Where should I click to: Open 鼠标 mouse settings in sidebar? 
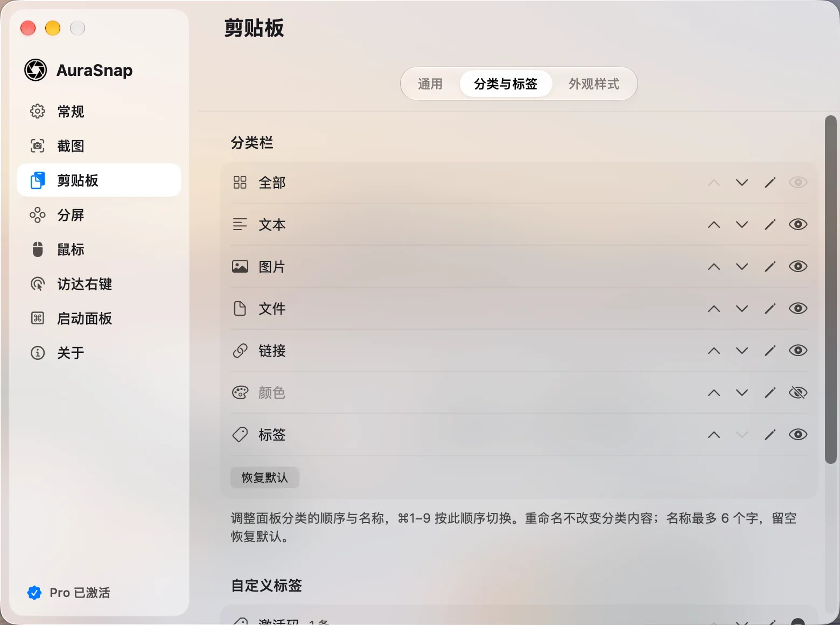[99, 249]
